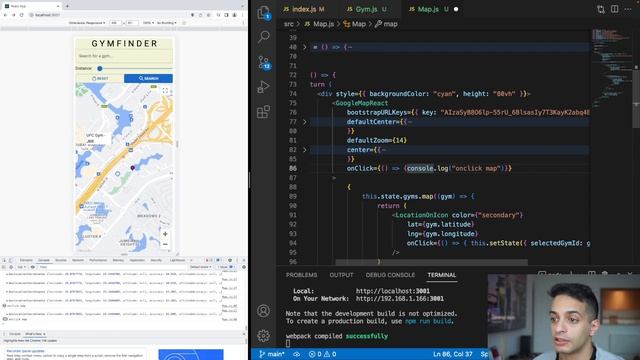Image resolution: width=640 pixels, height=360 pixels.
Task: Split the editor to the right
Action: click(615, 9)
